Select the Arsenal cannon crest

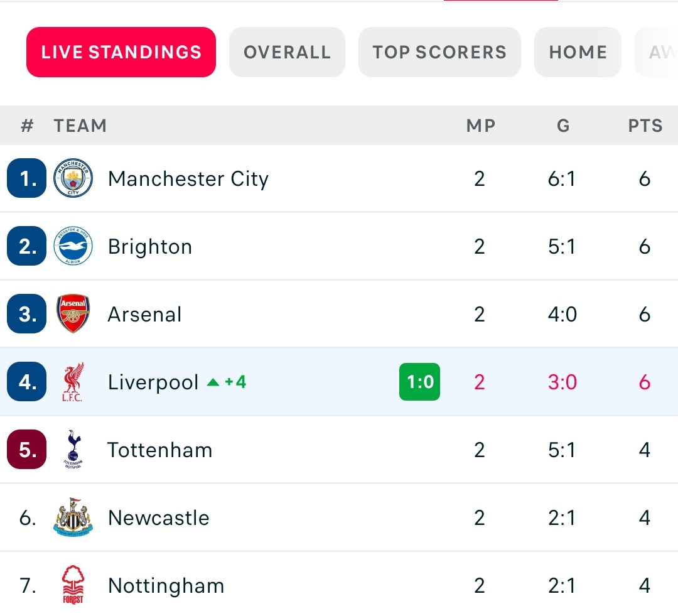(x=73, y=313)
